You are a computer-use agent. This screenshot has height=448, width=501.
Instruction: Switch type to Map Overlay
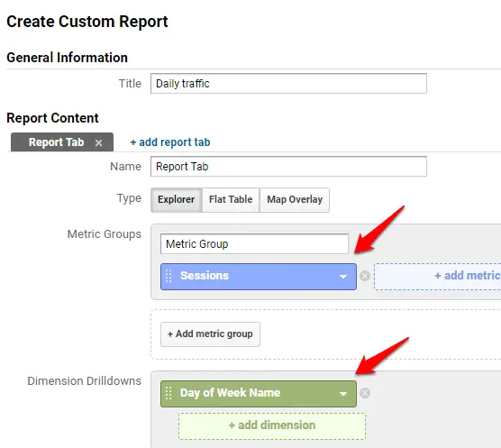click(295, 200)
